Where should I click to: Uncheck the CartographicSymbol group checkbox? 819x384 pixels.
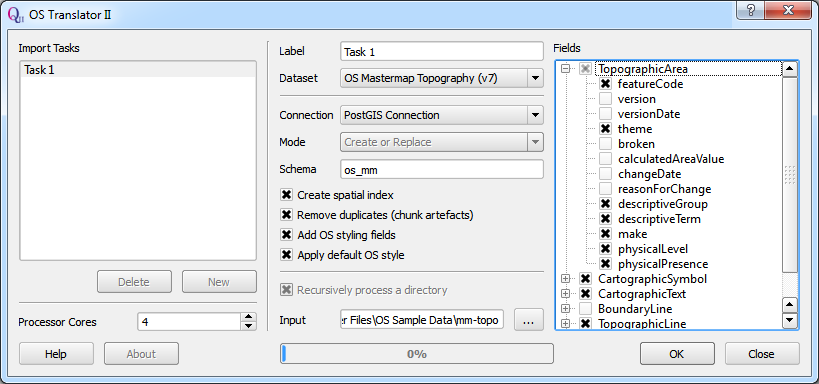[x=586, y=279]
